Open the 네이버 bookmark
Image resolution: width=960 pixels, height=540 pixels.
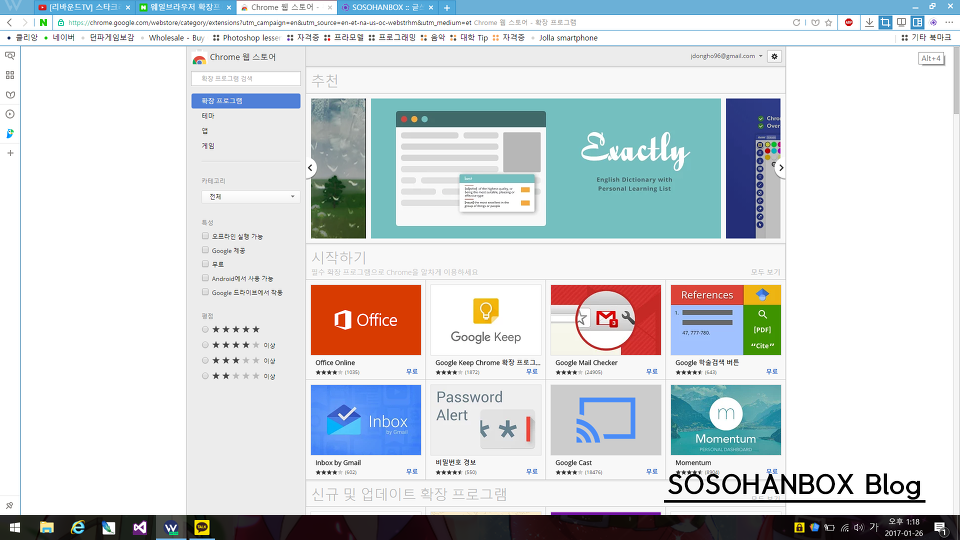pyautogui.click(x=59, y=38)
